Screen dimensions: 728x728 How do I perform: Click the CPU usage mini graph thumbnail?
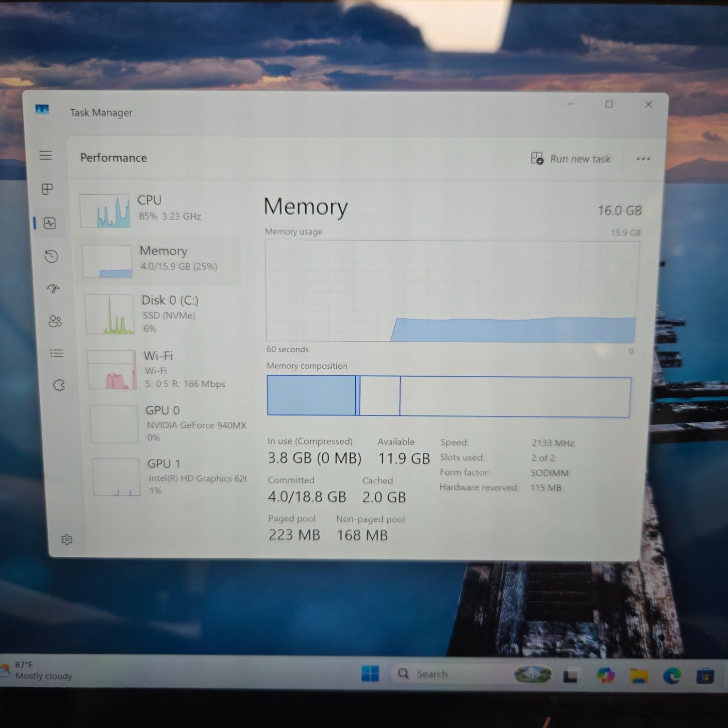click(105, 211)
